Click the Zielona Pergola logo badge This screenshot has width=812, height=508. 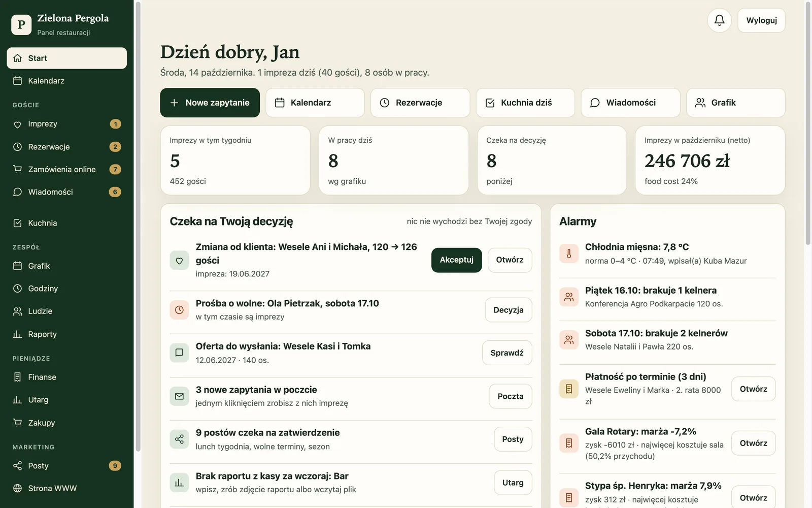(x=21, y=24)
